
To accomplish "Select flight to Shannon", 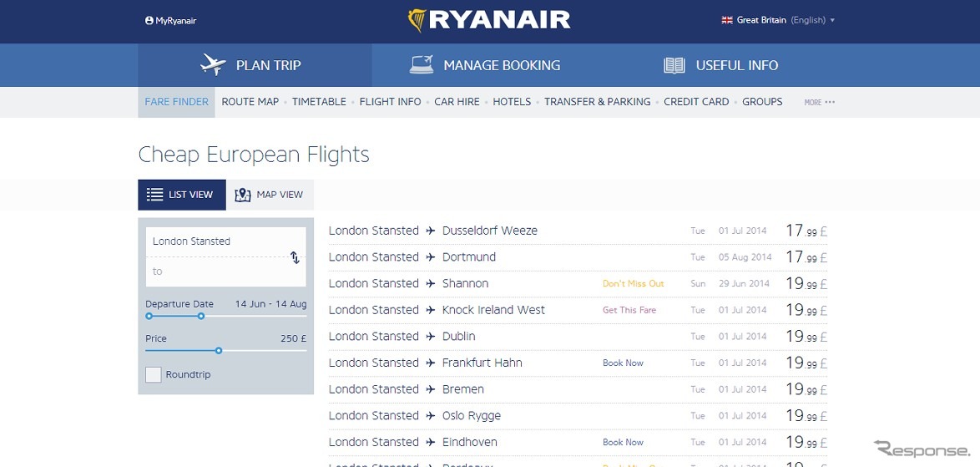I will pos(578,283).
